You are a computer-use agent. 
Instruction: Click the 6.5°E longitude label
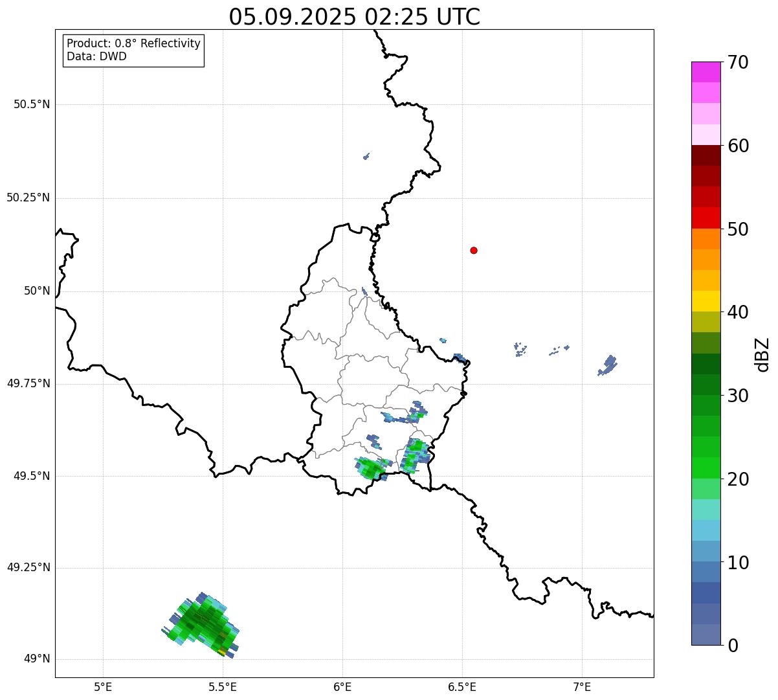coord(462,686)
